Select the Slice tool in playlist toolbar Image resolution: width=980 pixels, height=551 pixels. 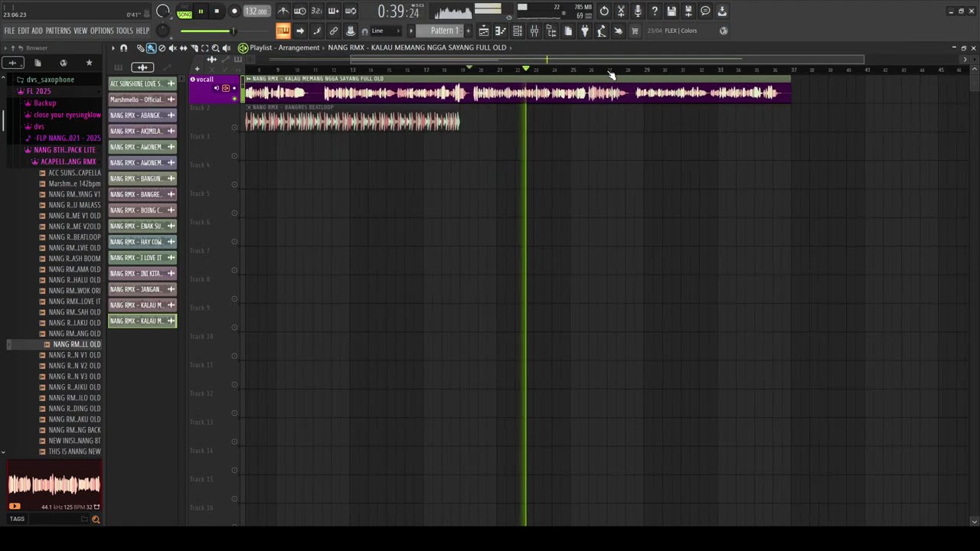[194, 48]
